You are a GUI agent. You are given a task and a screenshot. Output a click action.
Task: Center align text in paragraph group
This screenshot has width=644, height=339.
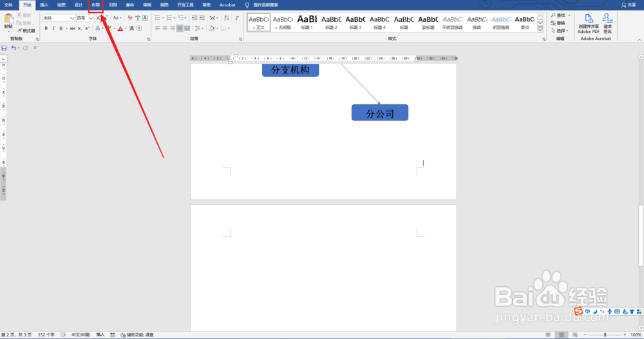165,28
